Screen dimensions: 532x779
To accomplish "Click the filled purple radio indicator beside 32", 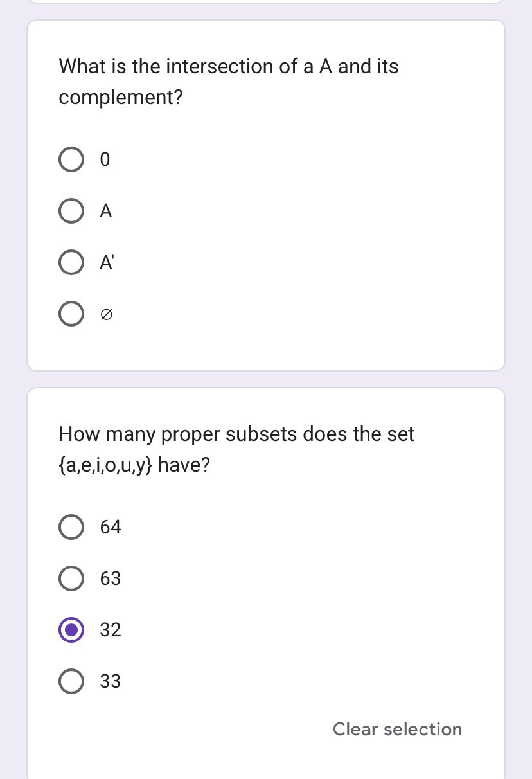I will (x=71, y=630).
